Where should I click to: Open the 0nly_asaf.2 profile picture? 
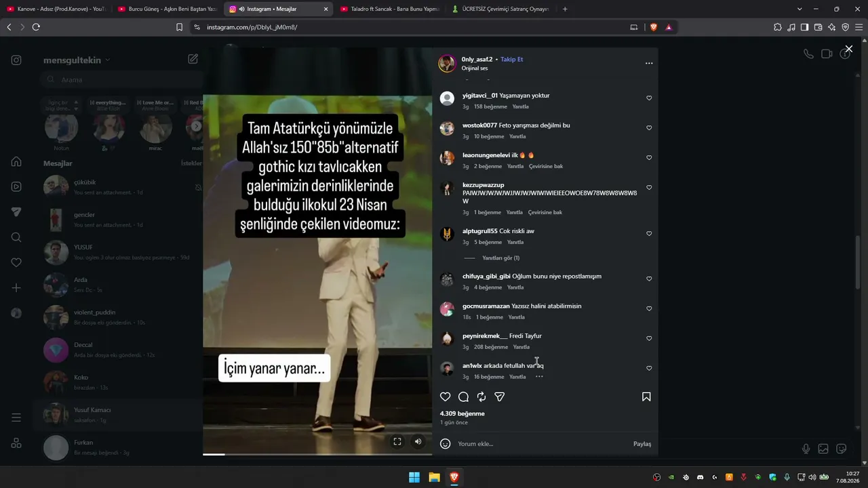click(447, 63)
